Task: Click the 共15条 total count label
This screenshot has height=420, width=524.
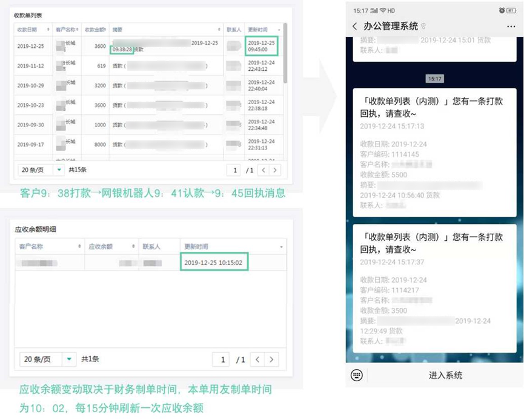Action: coord(78,169)
